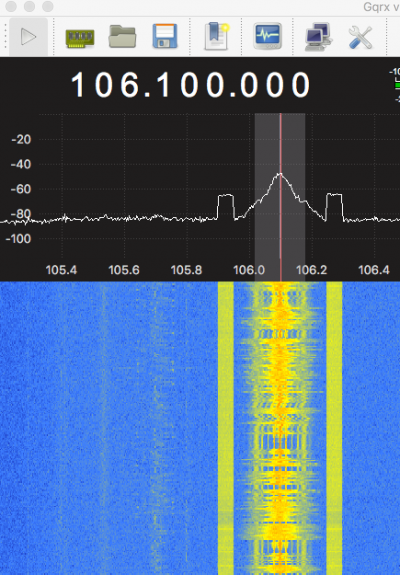Click the 105.6 frequency axis label

click(124, 270)
